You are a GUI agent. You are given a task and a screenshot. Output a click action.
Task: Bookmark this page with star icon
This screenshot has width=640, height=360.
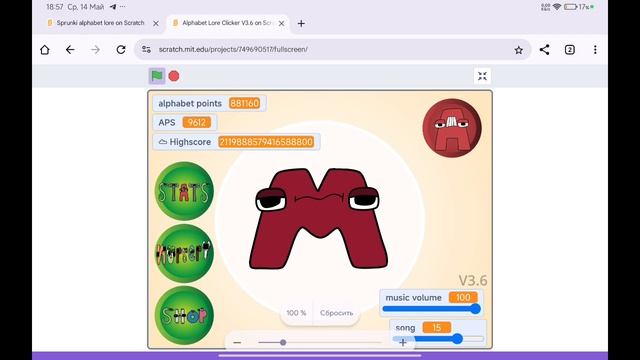click(518, 50)
